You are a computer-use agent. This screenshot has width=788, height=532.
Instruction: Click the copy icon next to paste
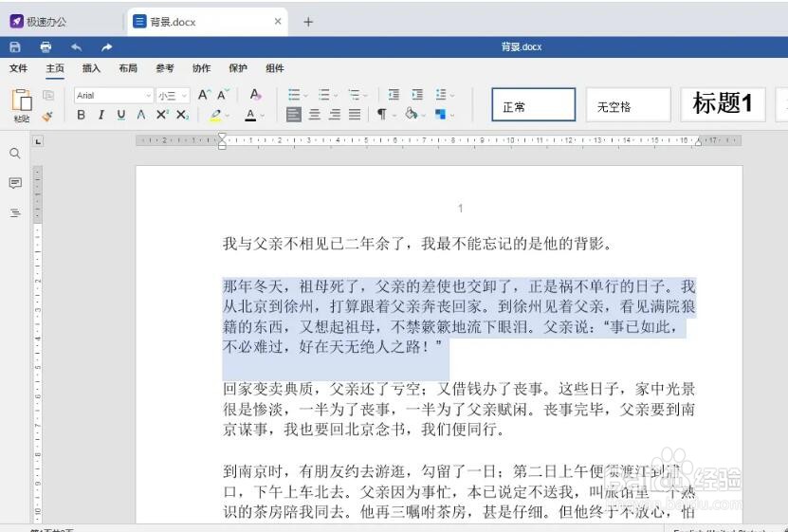coord(48,95)
